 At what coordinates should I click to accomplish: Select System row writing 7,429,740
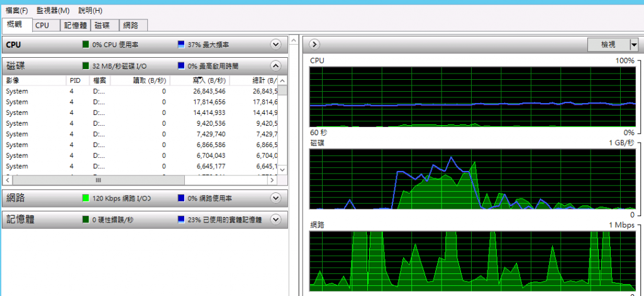(x=141, y=134)
